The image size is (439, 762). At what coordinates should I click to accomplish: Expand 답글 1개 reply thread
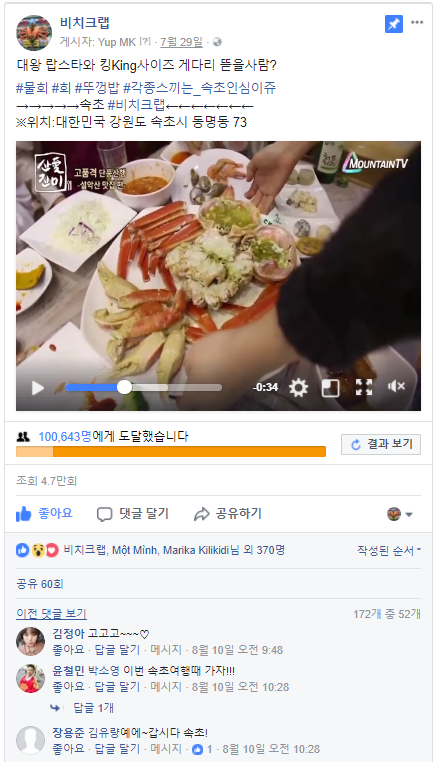(x=93, y=708)
